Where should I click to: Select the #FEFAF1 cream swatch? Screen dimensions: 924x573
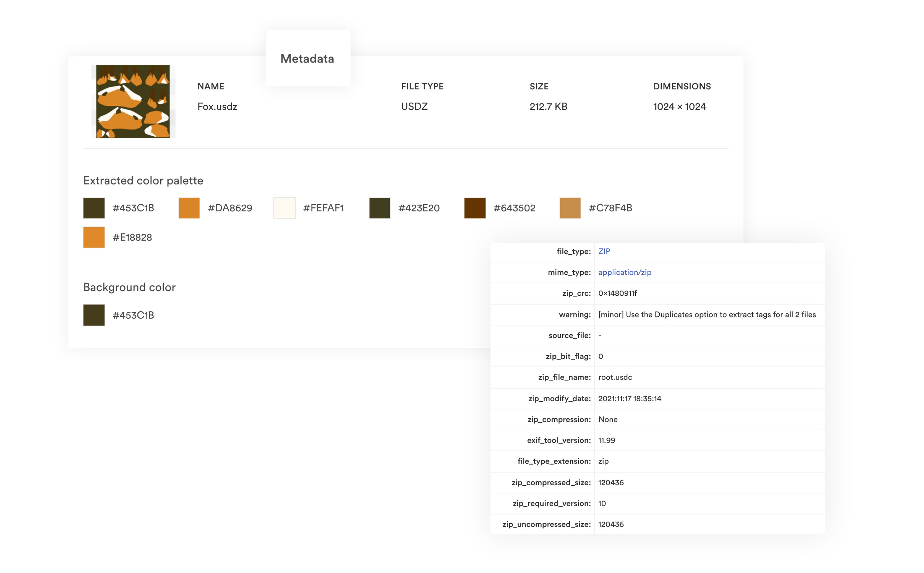[284, 208]
